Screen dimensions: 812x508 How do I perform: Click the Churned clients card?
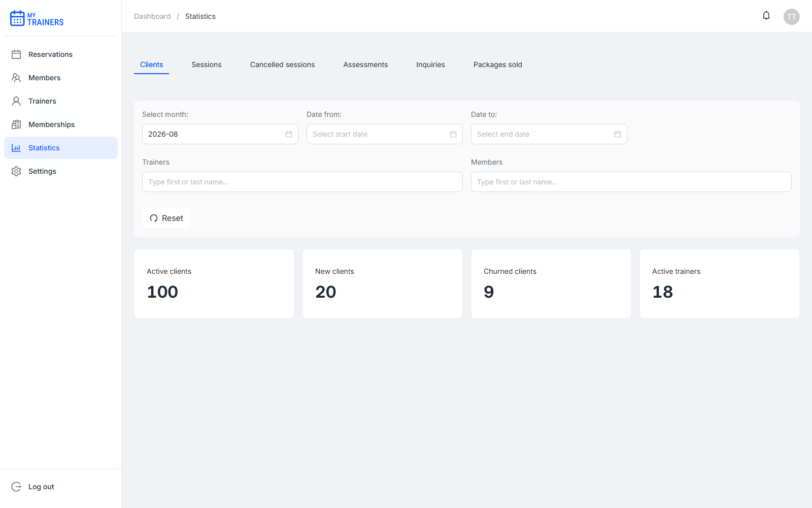[x=551, y=283]
